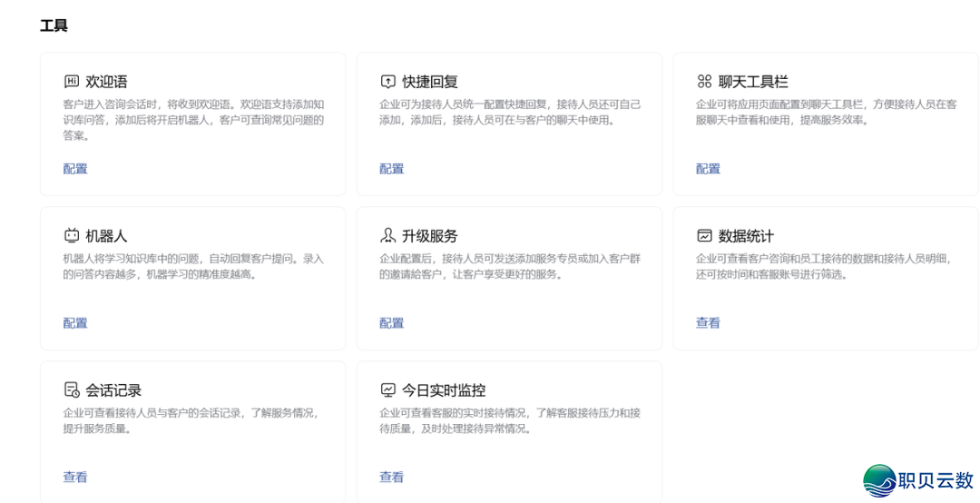Click the 机器人 card description text
The width and height of the screenshot is (980, 503).
tap(192, 266)
